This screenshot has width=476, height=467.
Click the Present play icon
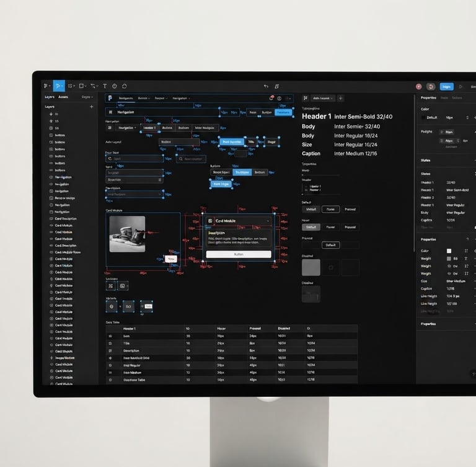461,87
